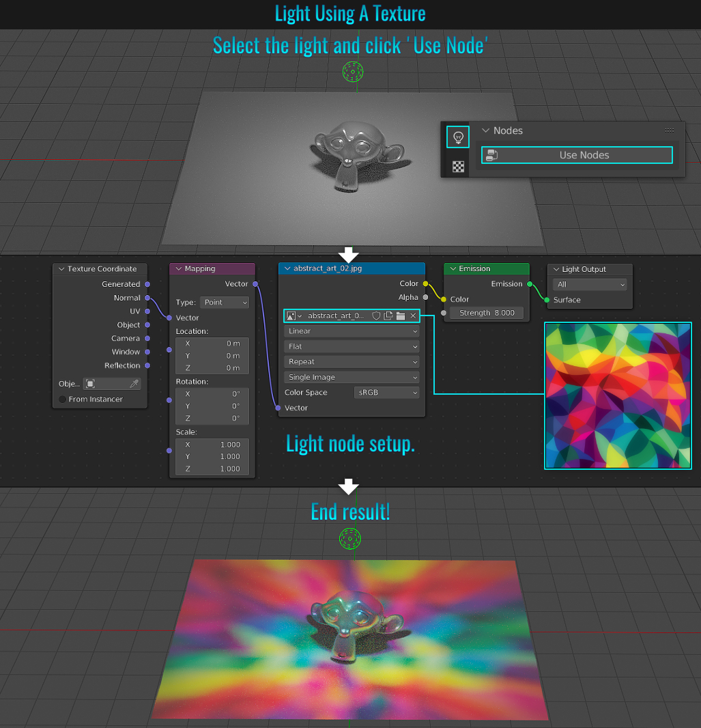Click the Mapping Scale input socket

pos(169,450)
